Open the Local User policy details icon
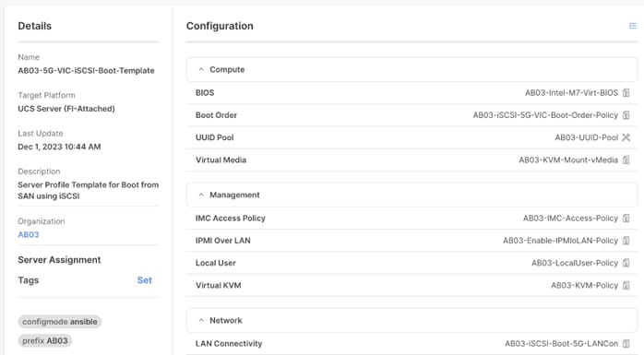 click(626, 263)
